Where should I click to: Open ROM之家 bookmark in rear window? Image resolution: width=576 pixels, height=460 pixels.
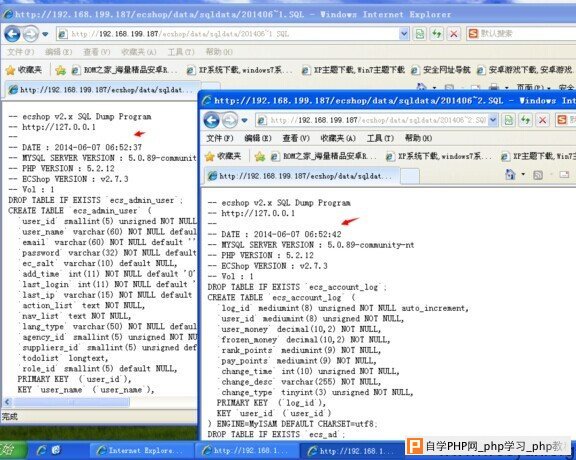coord(125,70)
